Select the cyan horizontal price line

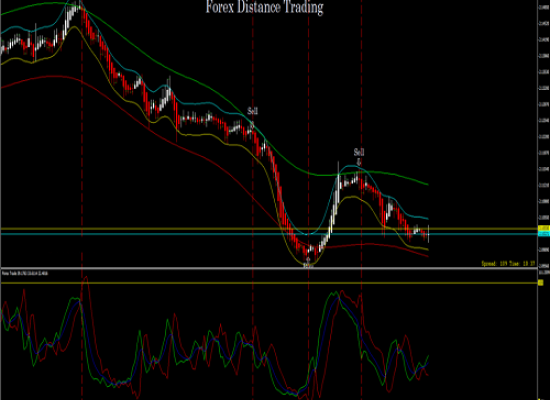pos(269,234)
